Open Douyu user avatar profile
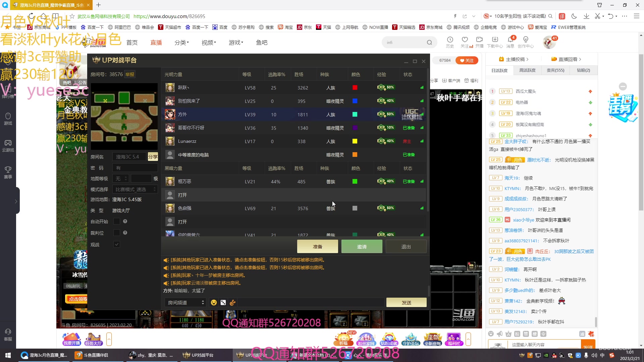644x362 pixels. click(x=549, y=42)
